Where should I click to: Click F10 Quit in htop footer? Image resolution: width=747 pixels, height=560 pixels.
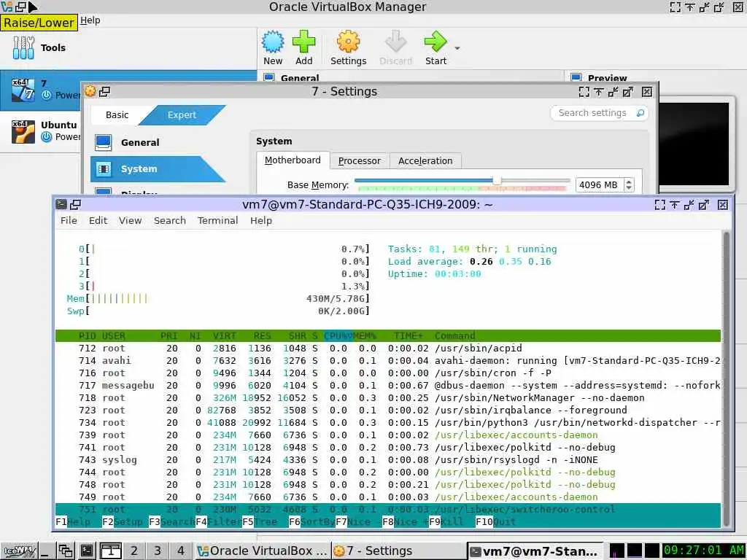click(496, 522)
